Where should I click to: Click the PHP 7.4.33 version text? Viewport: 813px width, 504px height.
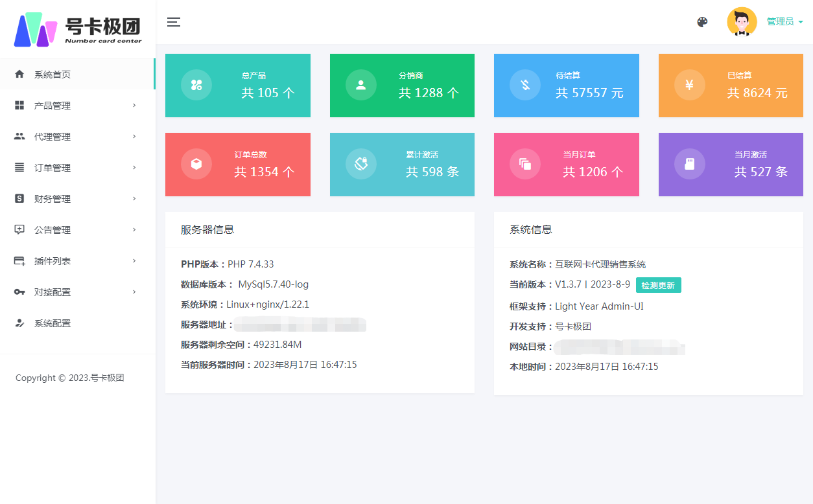pyautogui.click(x=251, y=264)
